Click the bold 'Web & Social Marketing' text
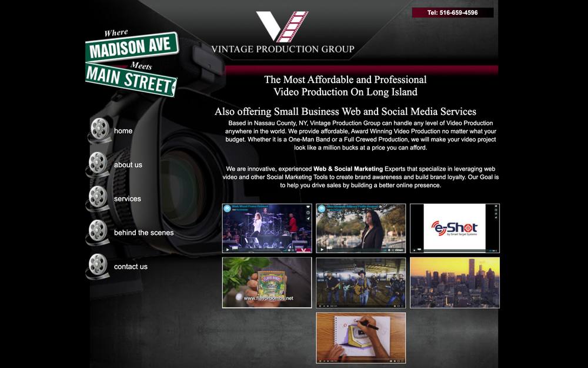The width and height of the screenshot is (588, 368). pos(348,169)
